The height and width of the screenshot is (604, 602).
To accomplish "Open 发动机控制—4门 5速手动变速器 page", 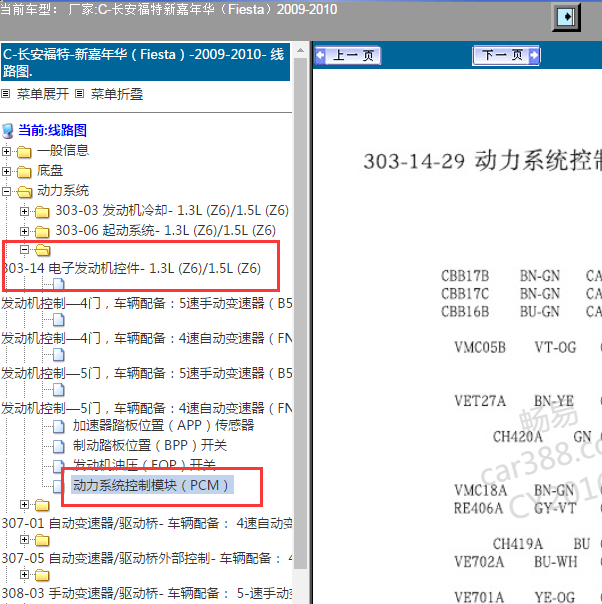I will coord(146,303).
